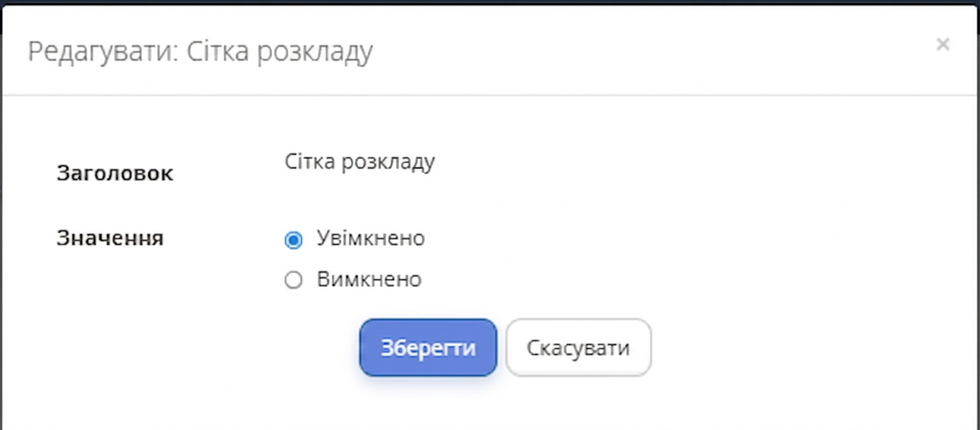Screen dimensions: 980x430
Task: Close the edit dialog with the X
Action: pos(942,44)
